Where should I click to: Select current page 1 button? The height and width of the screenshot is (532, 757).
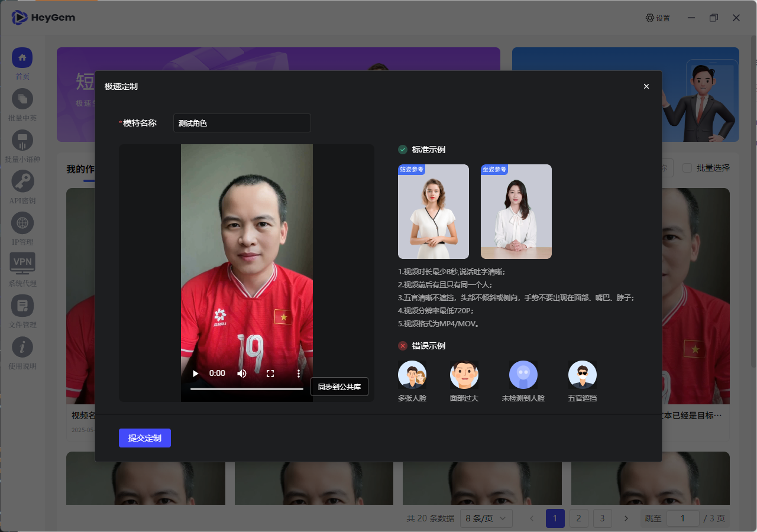coord(555,518)
